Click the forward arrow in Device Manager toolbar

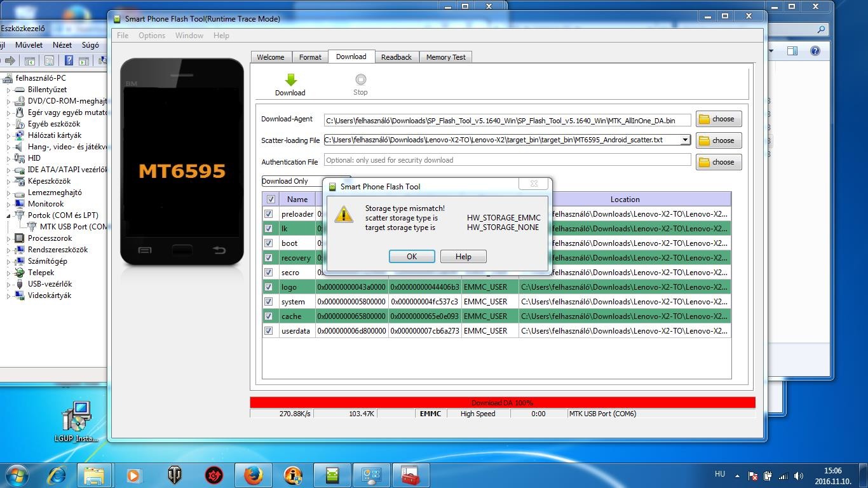tap(10, 61)
